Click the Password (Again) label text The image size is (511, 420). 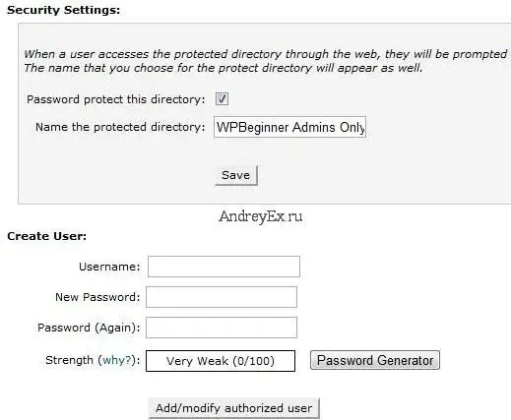point(89,328)
